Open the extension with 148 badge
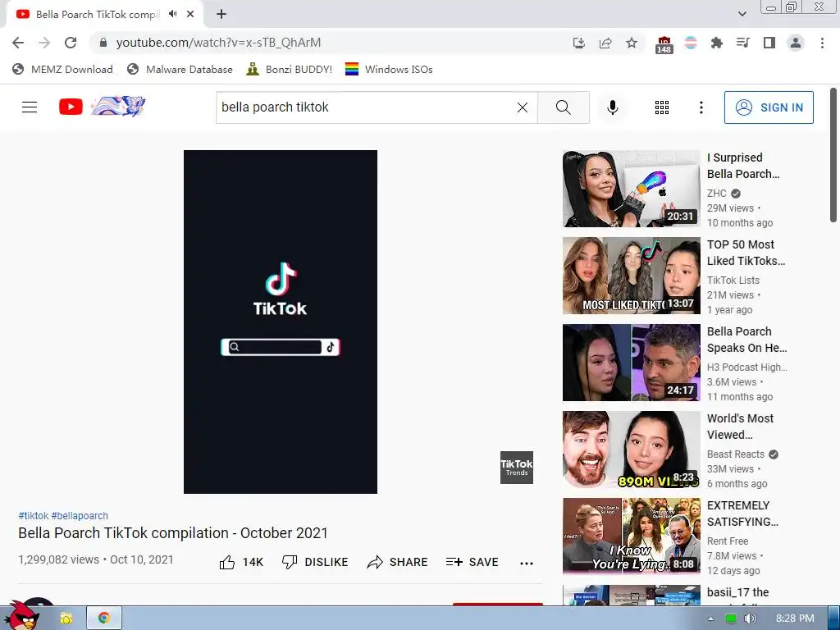Viewport: 840px width, 630px height. point(664,44)
